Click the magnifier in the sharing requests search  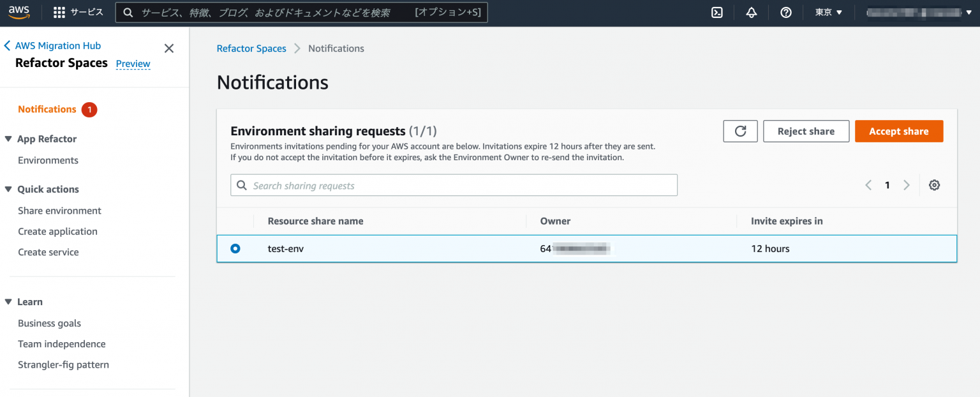[242, 185]
